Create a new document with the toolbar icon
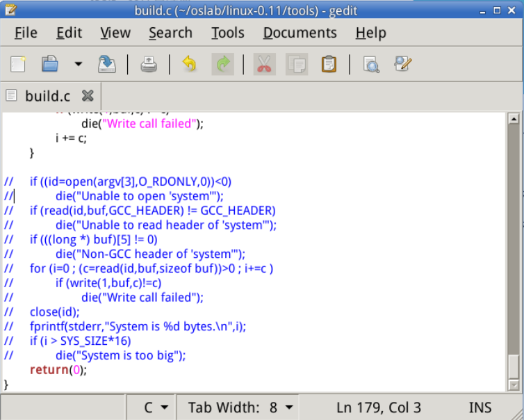 tap(18, 64)
